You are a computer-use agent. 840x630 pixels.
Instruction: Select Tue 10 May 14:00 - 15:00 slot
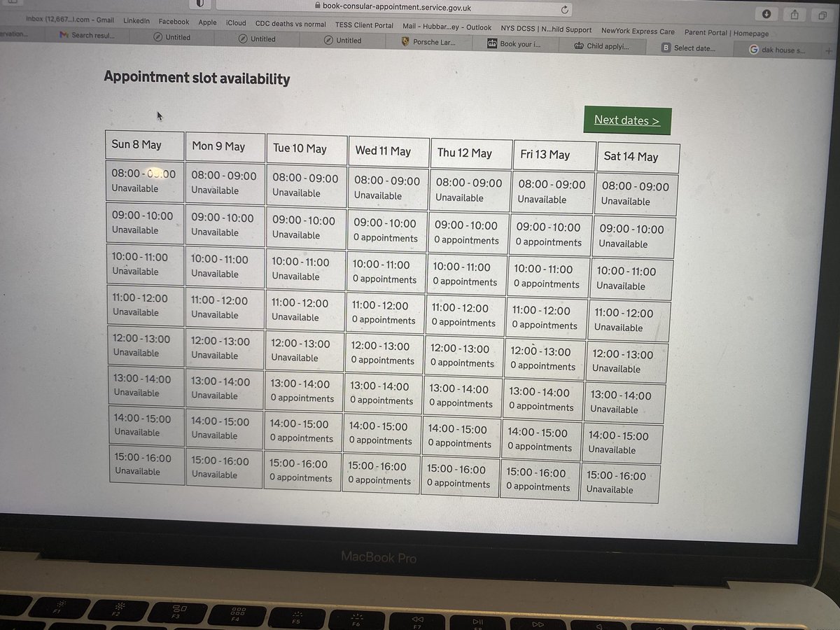tap(303, 430)
